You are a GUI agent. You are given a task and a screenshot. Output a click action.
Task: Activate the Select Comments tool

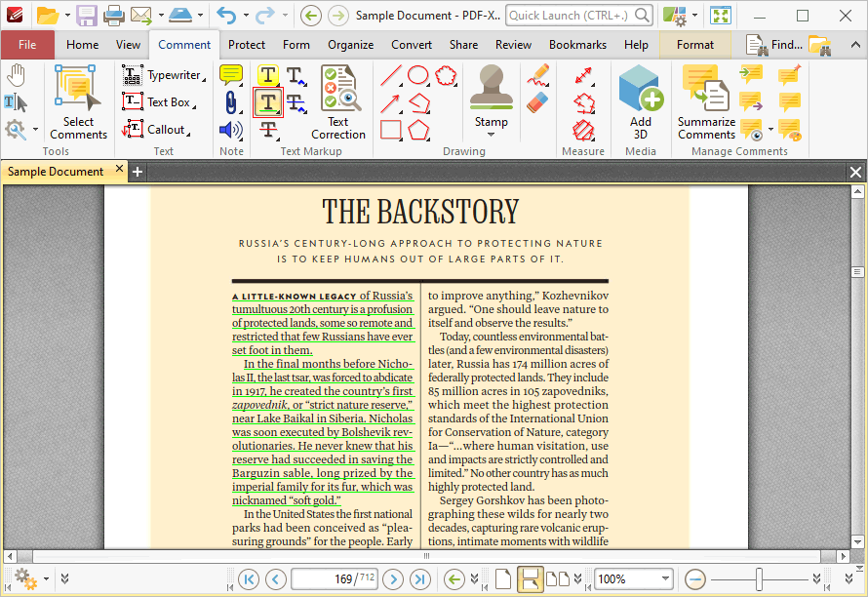pos(77,98)
